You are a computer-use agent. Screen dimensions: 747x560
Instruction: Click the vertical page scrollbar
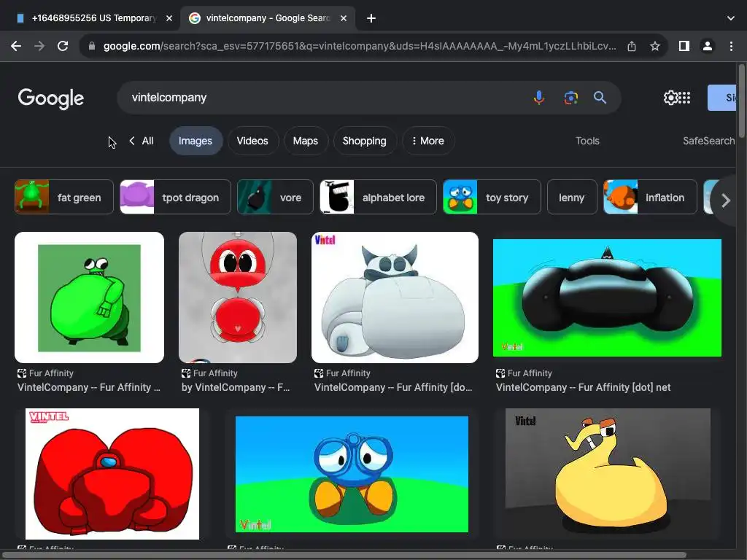pos(741,100)
